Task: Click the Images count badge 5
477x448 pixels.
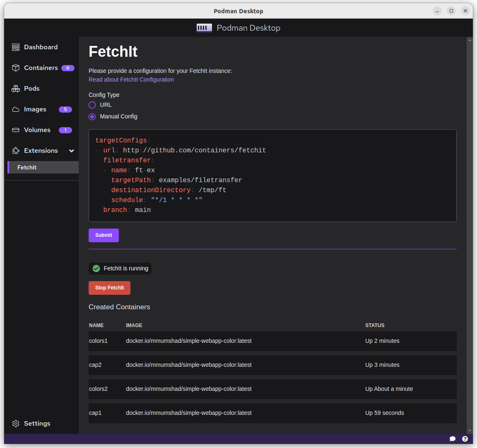Action: click(65, 109)
